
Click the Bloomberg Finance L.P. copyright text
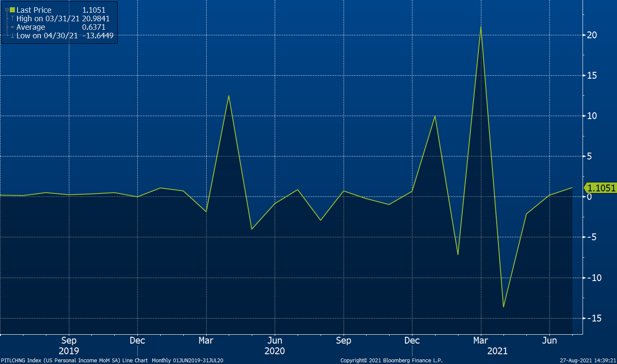click(x=391, y=360)
